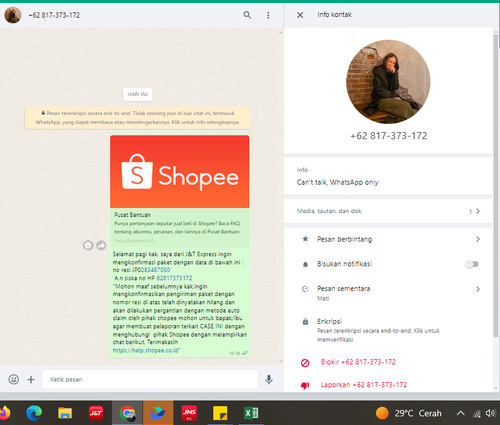Open the contact avatar in chat header

[13, 15]
